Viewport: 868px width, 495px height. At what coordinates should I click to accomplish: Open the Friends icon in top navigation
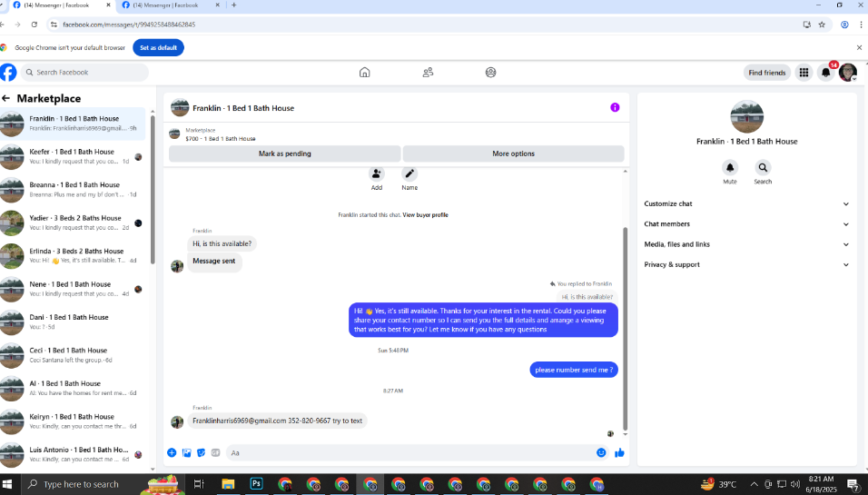point(428,73)
